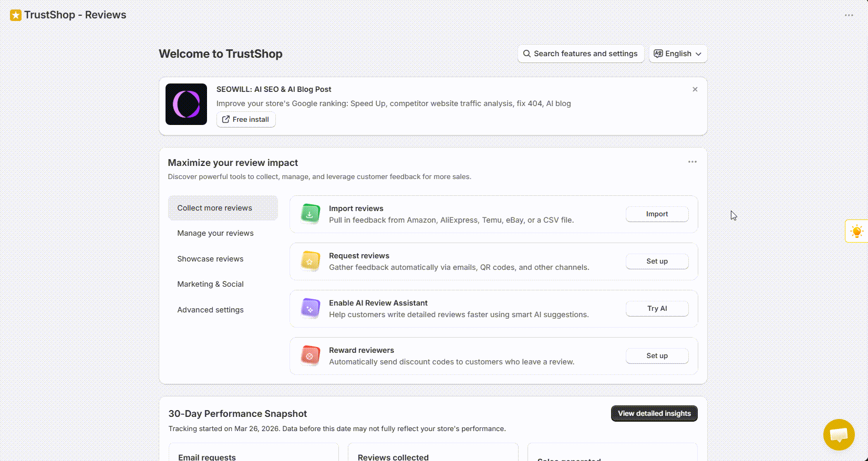Click the Try AI button
The image size is (868, 461).
pyautogui.click(x=657, y=309)
